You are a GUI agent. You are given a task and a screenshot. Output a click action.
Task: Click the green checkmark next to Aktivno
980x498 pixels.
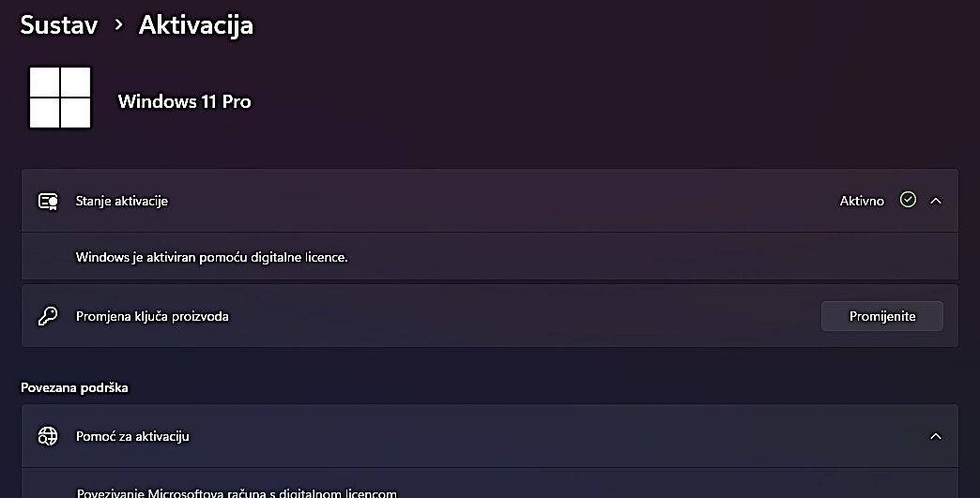coord(907,200)
